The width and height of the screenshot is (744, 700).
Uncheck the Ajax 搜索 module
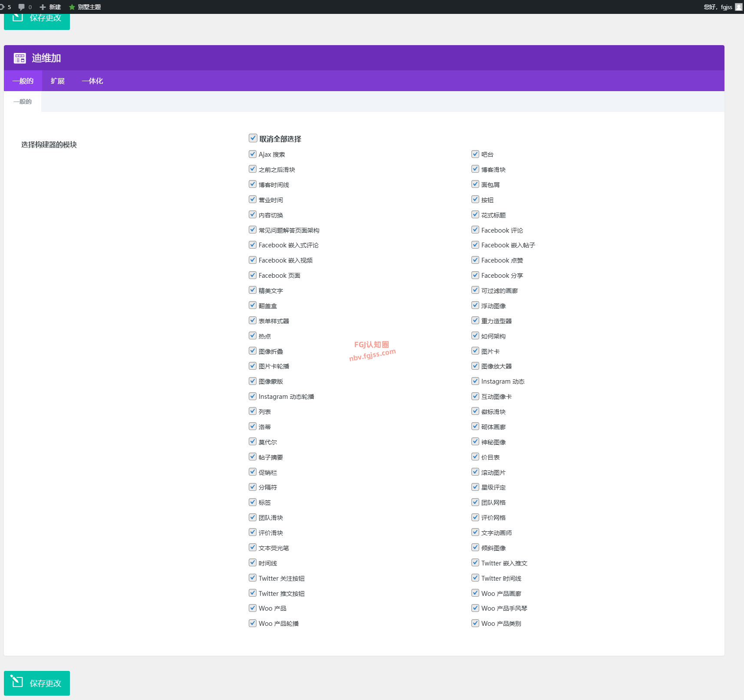253,154
